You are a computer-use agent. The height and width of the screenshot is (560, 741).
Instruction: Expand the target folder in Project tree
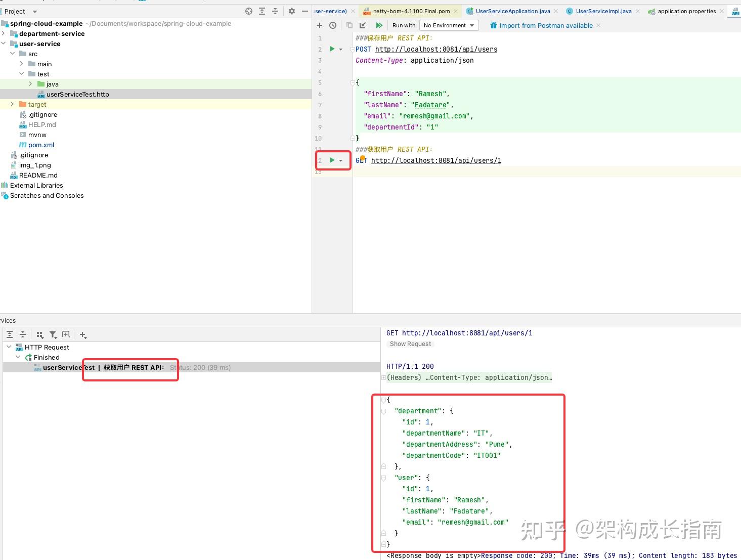pos(12,104)
